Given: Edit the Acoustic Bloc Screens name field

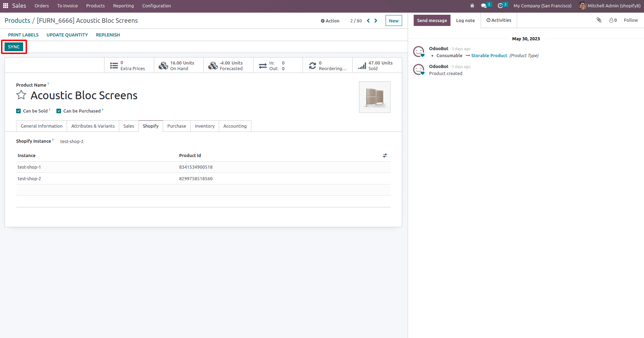Looking at the screenshot, I should tap(84, 95).
